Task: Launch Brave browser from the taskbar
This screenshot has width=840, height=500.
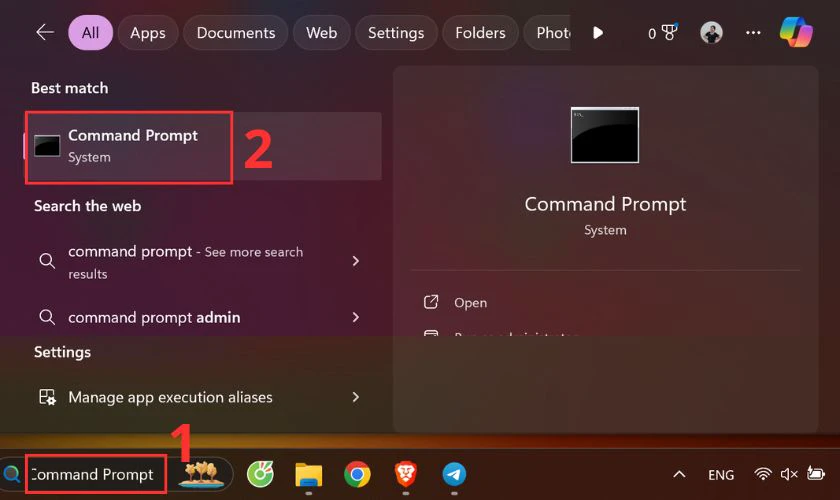Action: pyautogui.click(x=406, y=474)
